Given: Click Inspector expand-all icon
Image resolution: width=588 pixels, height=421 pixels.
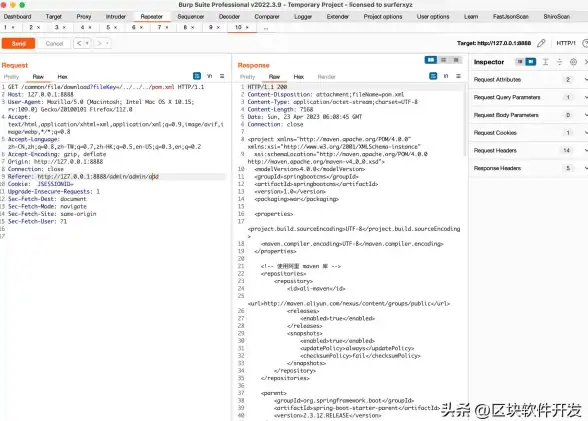Looking at the screenshot, I should tap(546, 62).
